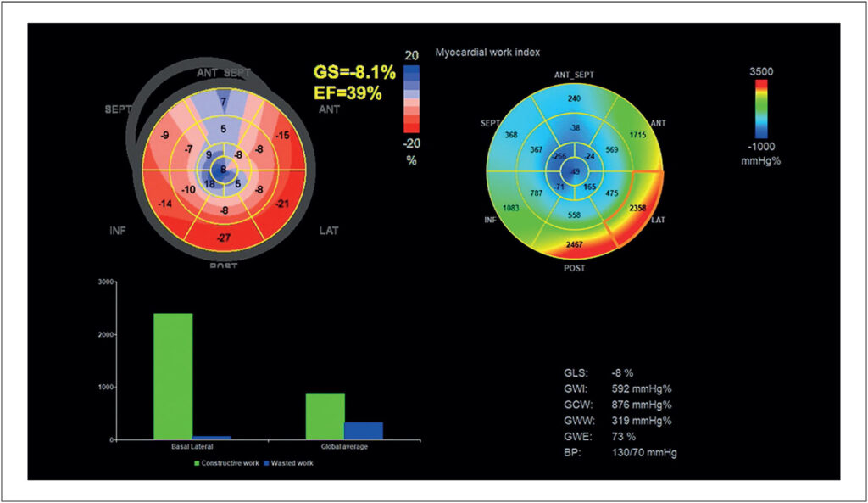Click the GWW 319 mmHg% value
The image size is (868, 503).
click(x=641, y=421)
